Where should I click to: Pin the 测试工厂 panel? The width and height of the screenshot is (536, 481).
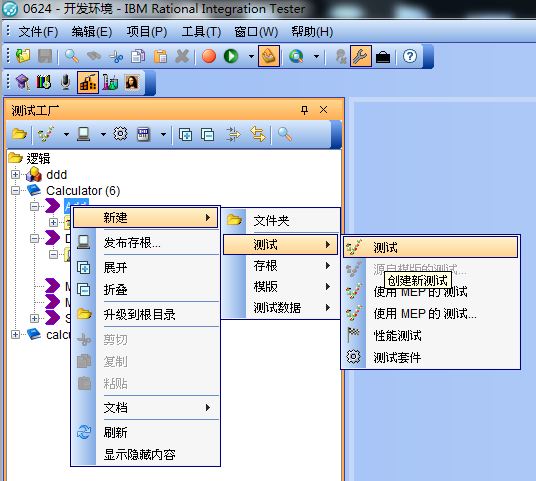tap(304, 110)
